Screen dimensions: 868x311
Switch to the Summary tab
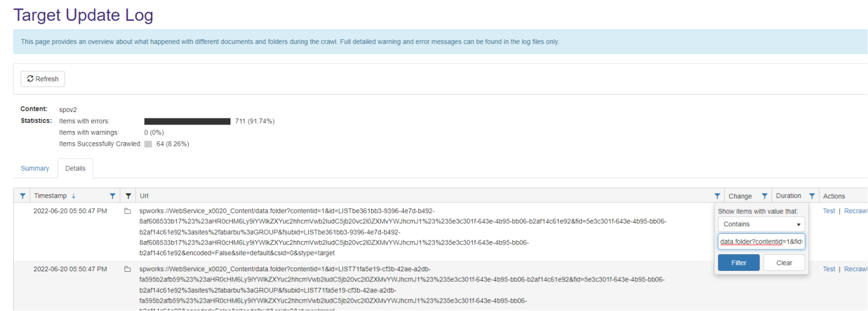(x=35, y=168)
